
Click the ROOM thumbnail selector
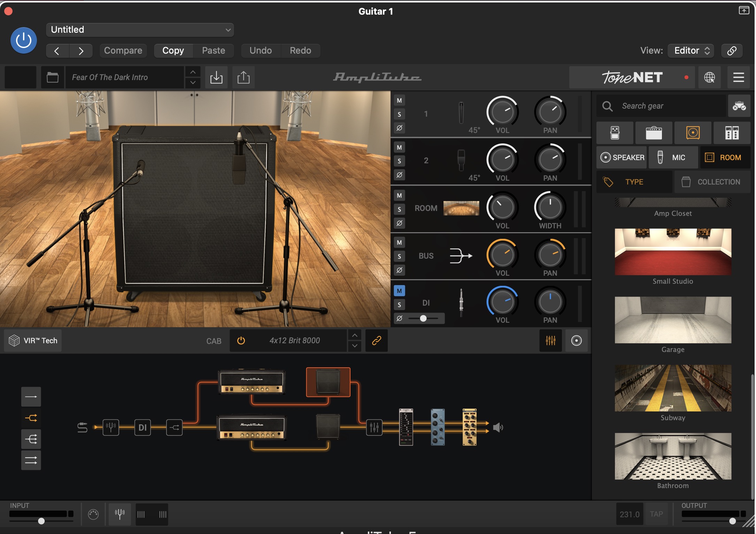click(461, 208)
